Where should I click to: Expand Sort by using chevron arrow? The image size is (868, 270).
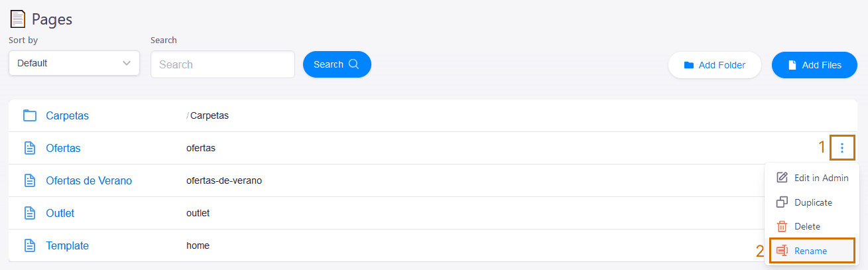[x=127, y=64]
